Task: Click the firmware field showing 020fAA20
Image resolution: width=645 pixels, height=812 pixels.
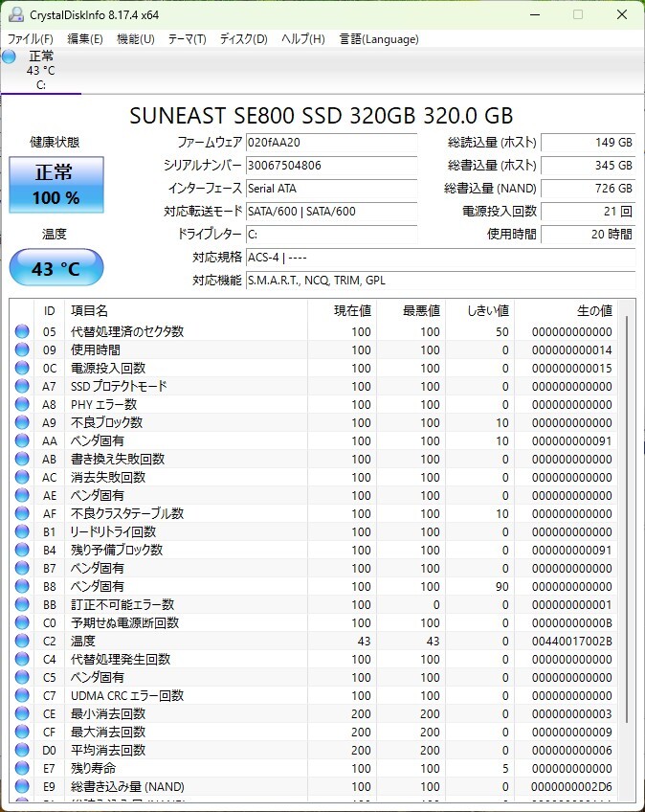Action: [x=331, y=143]
